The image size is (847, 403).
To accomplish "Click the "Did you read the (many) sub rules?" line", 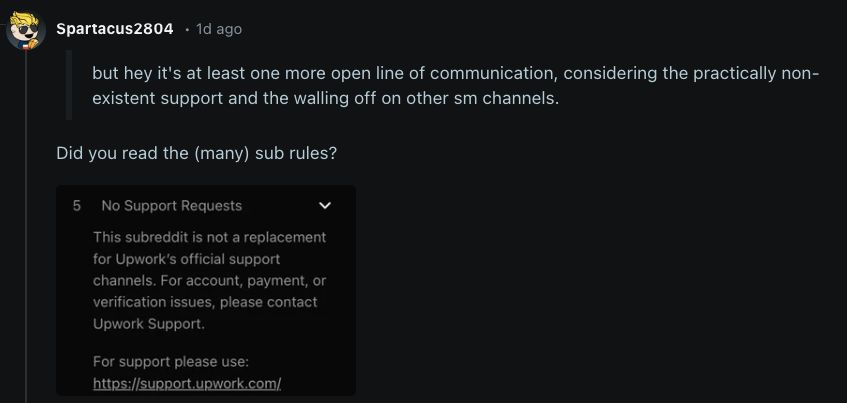I will click(x=203, y=155).
